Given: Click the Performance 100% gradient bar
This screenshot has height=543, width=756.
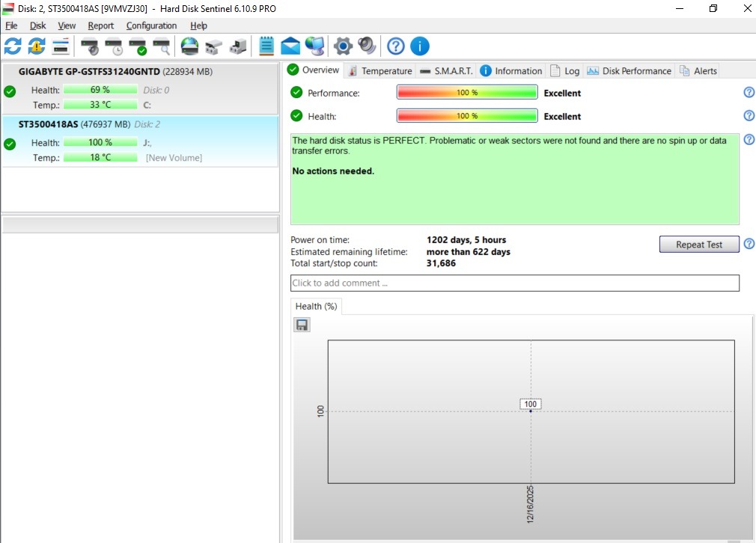Looking at the screenshot, I should [x=466, y=93].
